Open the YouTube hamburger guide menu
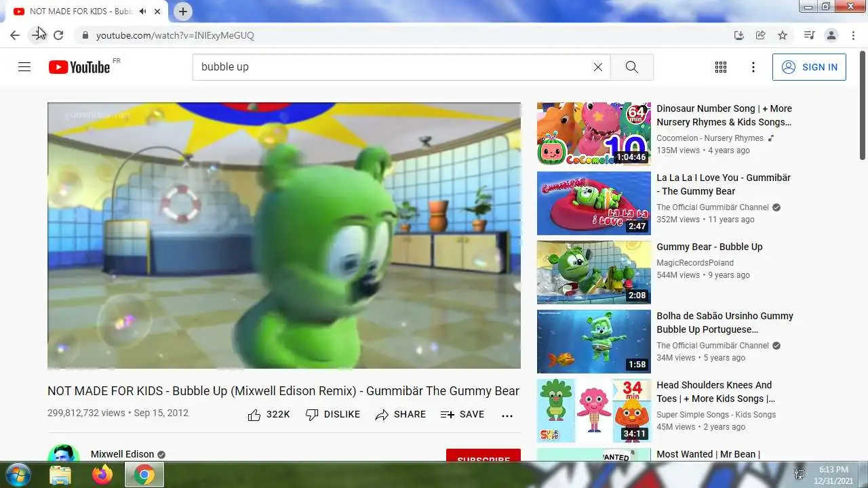The width and height of the screenshot is (868, 488). coord(24,67)
